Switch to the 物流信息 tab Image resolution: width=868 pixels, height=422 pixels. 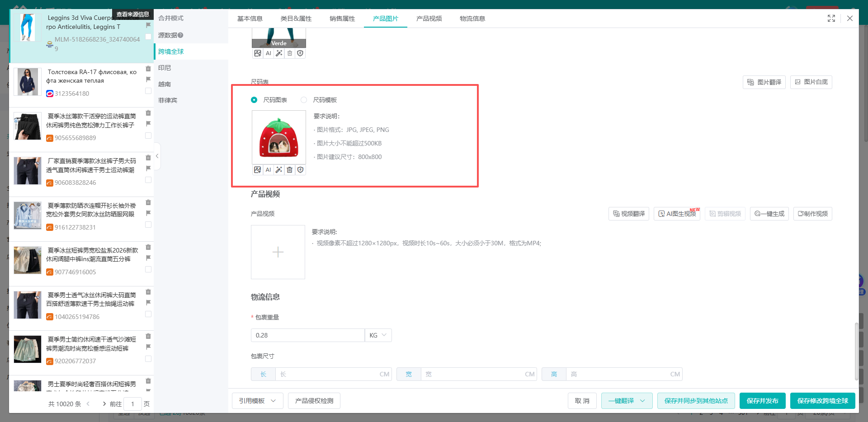pyautogui.click(x=472, y=19)
